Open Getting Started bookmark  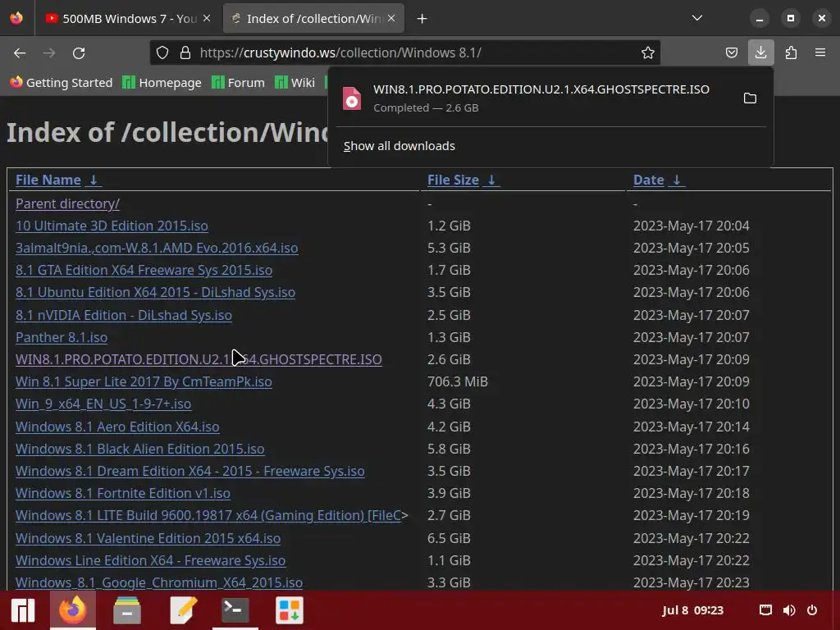pyautogui.click(x=62, y=83)
